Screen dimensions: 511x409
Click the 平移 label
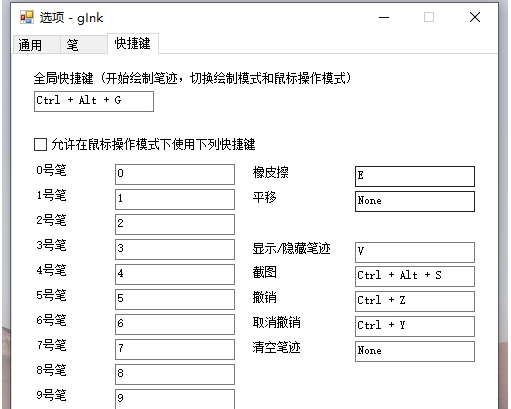264,197
